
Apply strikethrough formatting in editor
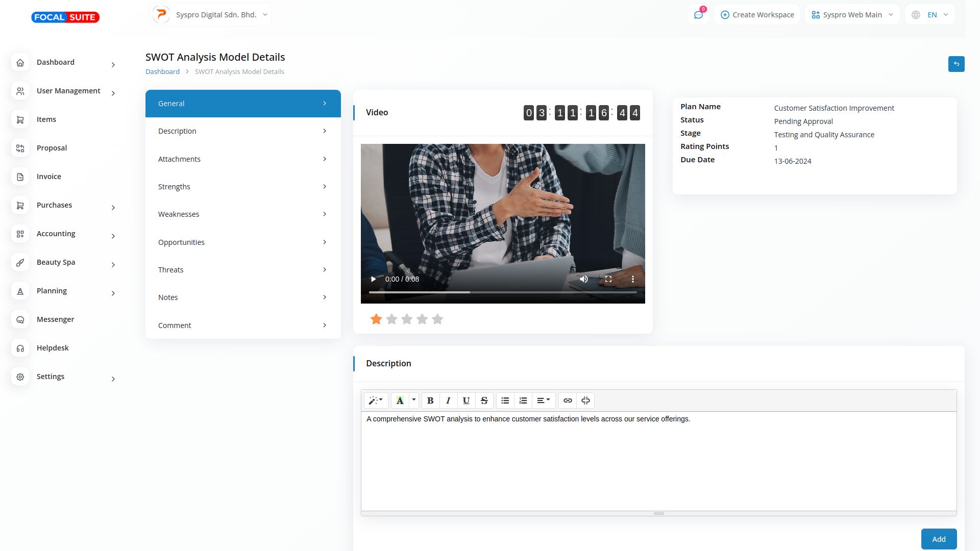[x=484, y=400]
